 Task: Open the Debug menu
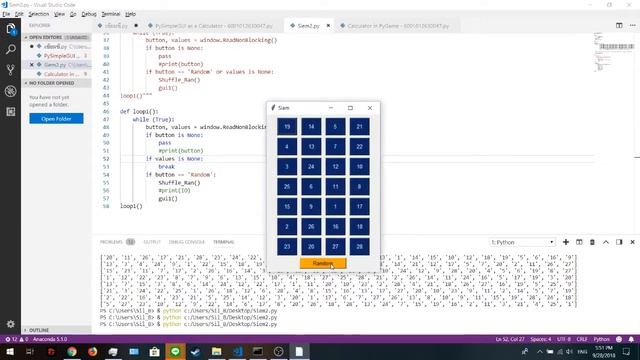[x=89, y=14]
